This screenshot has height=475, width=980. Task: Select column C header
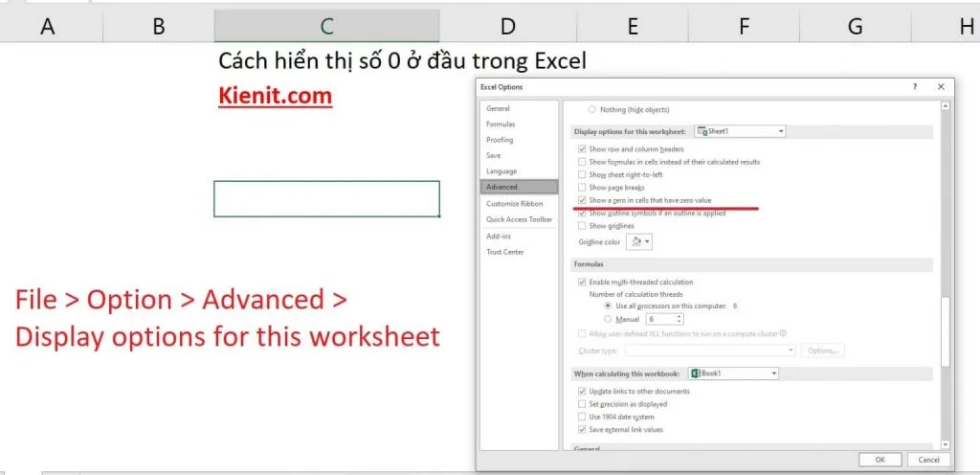tap(326, 26)
